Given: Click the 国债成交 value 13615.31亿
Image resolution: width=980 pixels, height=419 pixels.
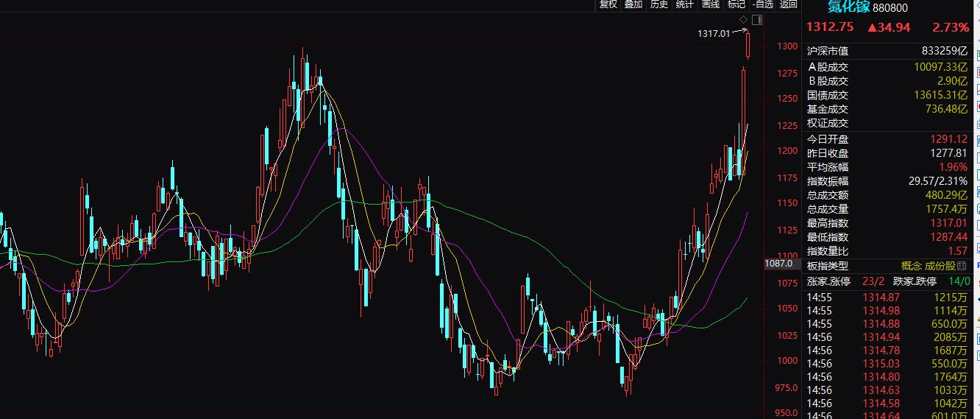Looking at the screenshot, I should (940, 95).
